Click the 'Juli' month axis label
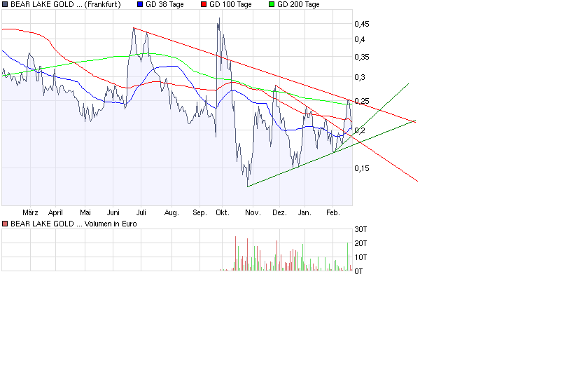The width and height of the screenshot is (588, 368). [141, 212]
